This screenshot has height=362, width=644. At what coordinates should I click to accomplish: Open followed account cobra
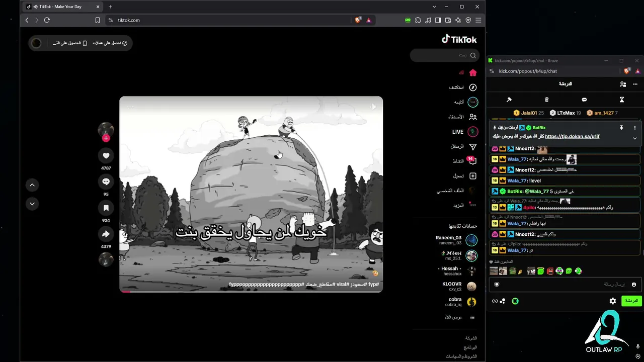[x=460, y=302]
